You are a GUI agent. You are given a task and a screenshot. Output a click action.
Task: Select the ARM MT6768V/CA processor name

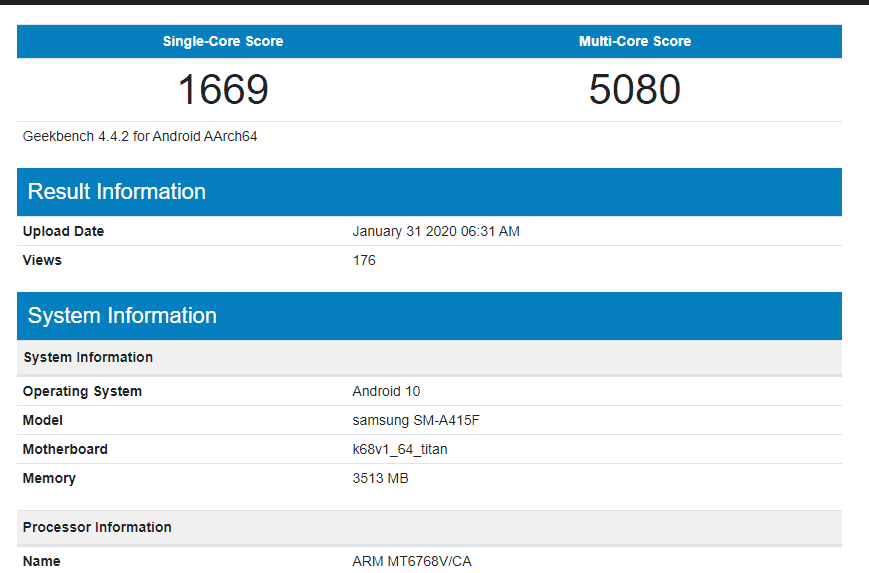[411, 561]
